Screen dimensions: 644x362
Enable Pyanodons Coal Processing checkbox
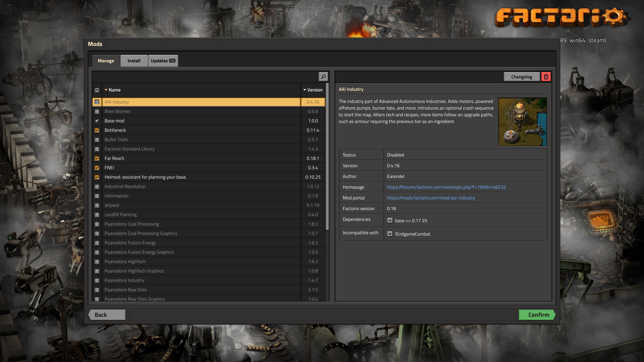pos(97,224)
